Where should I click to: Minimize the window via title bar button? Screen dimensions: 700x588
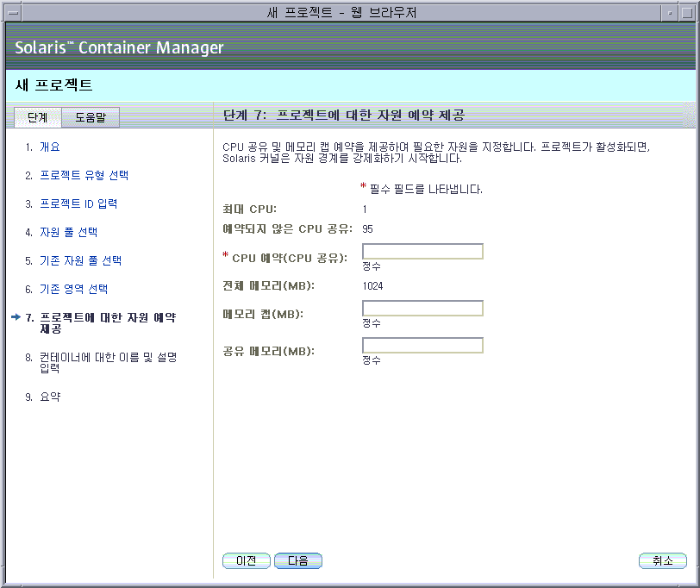[670, 13]
